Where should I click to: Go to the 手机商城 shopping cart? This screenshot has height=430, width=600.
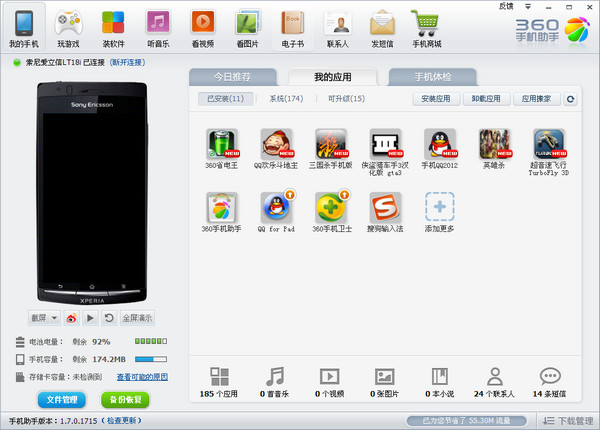[426, 29]
